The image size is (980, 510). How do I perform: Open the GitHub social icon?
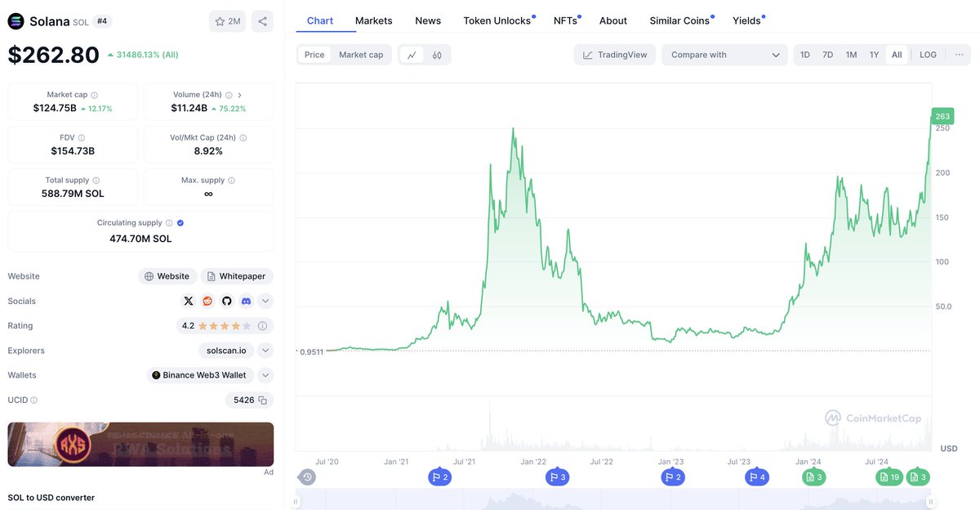(227, 301)
